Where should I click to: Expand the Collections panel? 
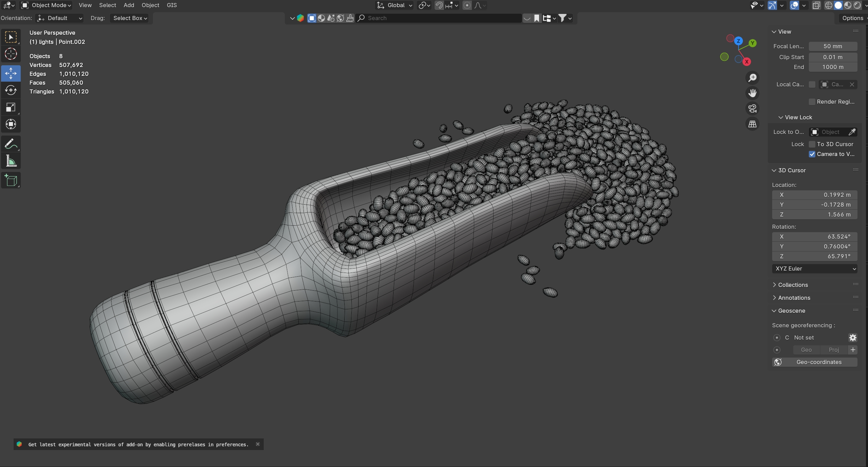click(x=793, y=285)
